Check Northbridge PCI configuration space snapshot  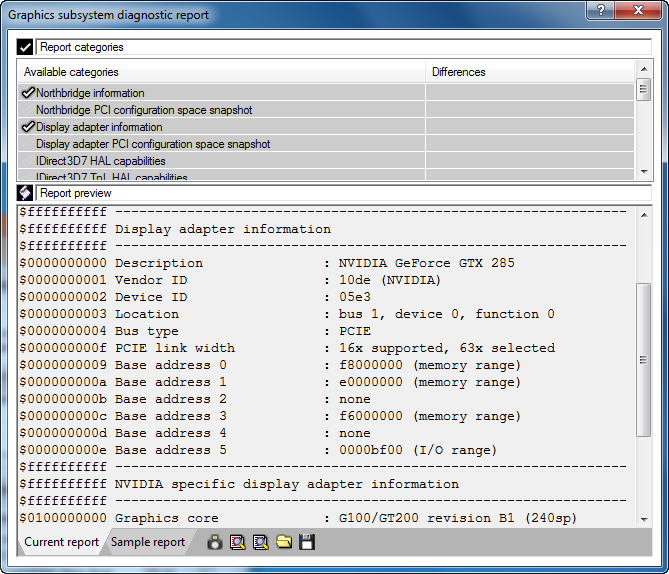click(x=28, y=110)
